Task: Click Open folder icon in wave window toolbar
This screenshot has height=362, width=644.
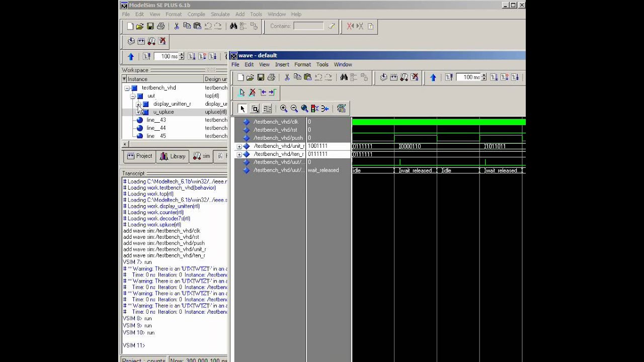Action: click(250, 77)
